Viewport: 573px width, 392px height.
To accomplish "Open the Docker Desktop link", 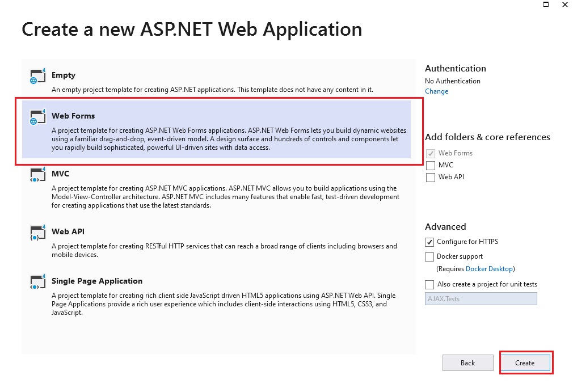I will pos(489,269).
